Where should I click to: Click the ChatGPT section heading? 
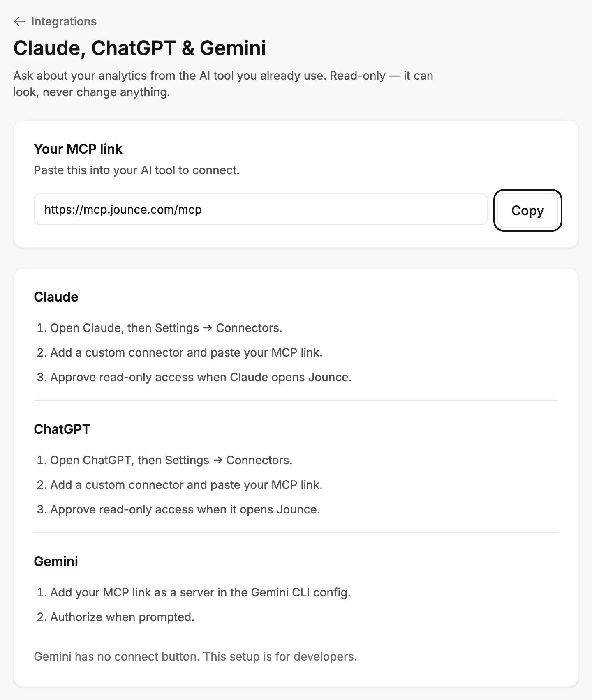click(62, 429)
